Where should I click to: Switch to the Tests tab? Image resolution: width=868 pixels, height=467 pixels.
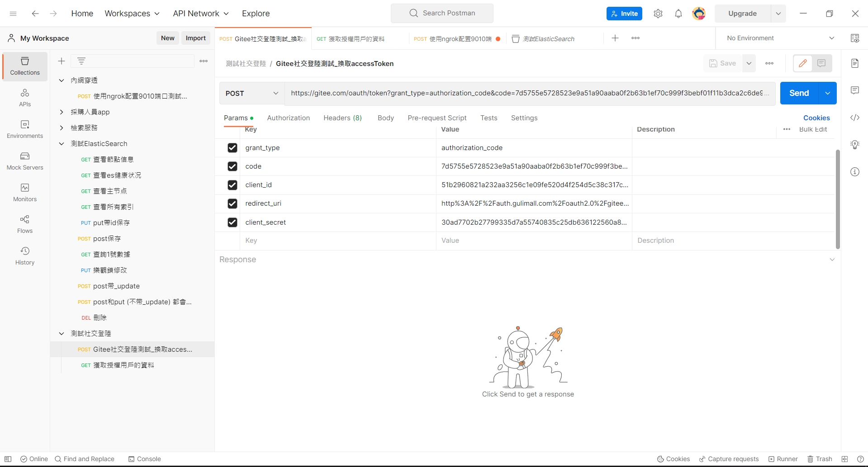489,118
